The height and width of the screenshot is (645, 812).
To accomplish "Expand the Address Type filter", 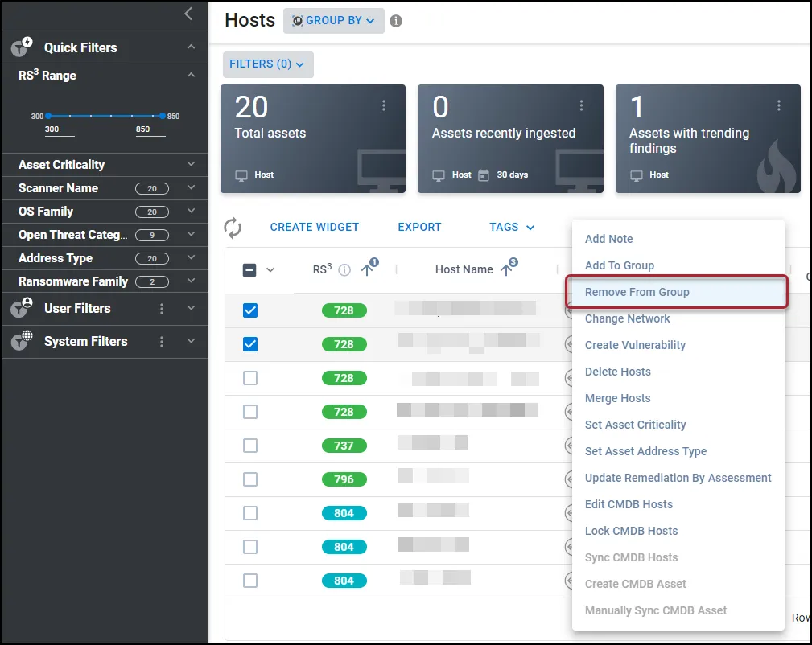I will tap(191, 258).
